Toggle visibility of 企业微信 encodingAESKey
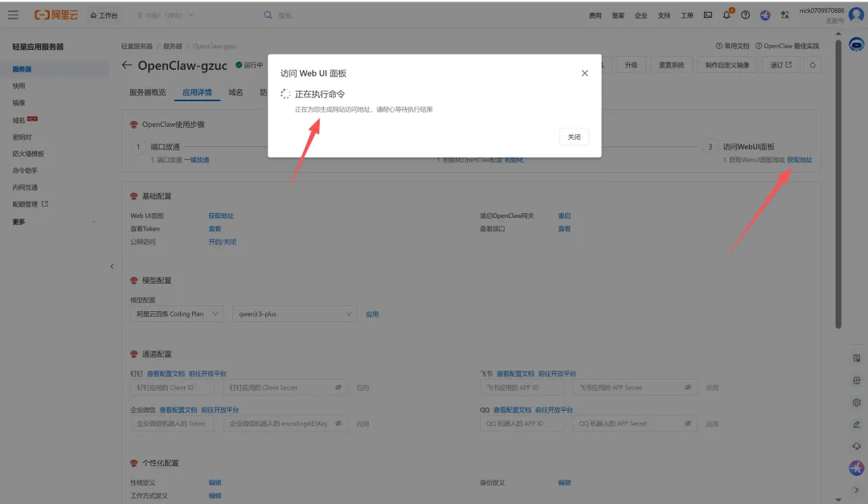 [338, 424]
